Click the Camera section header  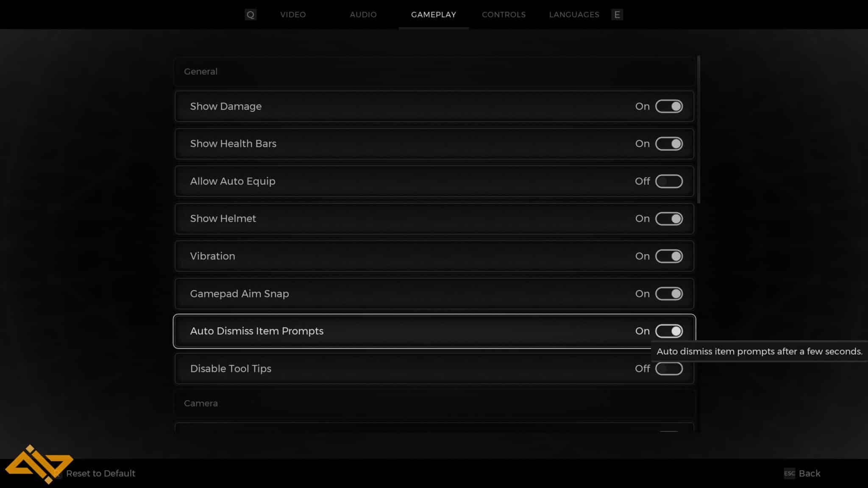click(x=201, y=403)
